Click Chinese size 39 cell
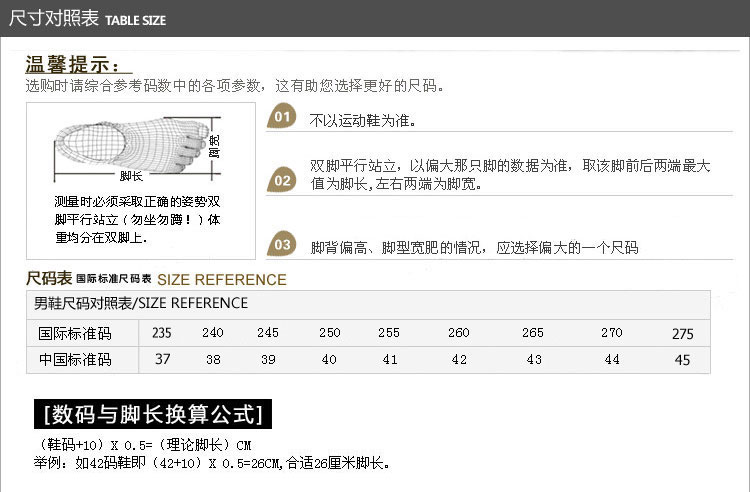Viewport: 750px width, 492px height. [x=268, y=360]
